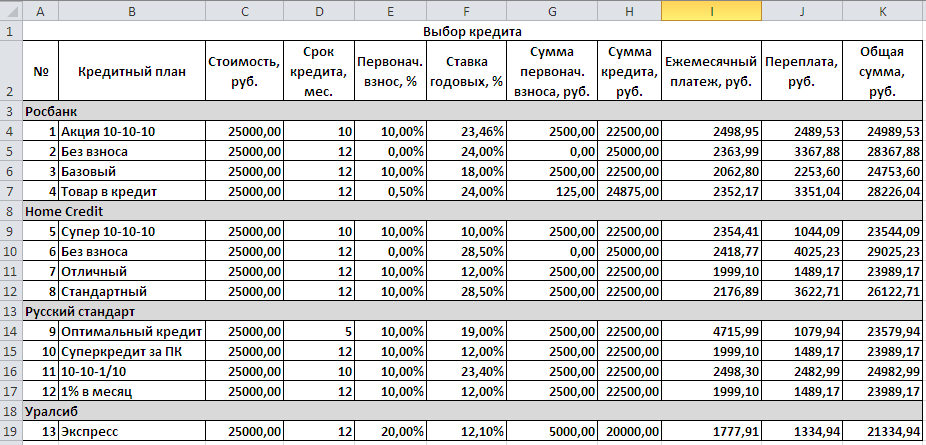The width and height of the screenshot is (926, 445).
Task: Click monthly payment 2498,30
Action: (711, 372)
